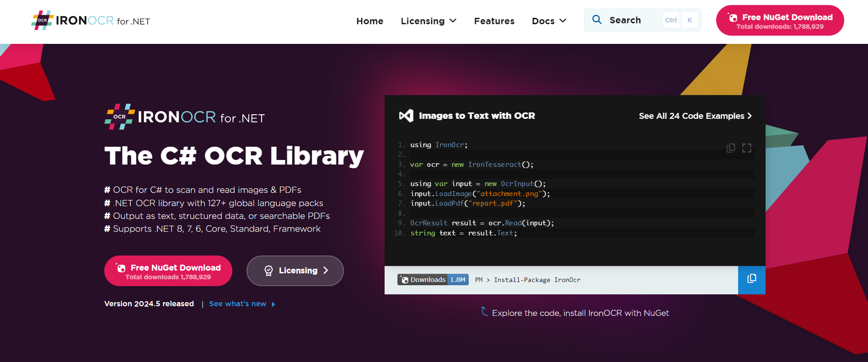Click hero Free NuGet Download button
This screenshot has height=362, width=868.
pos(168,271)
